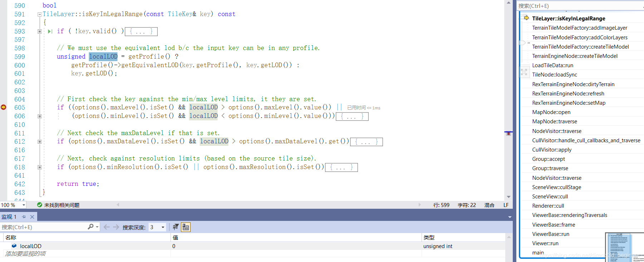This screenshot has height=262, width=644.
Task: Select TileLayer::isKeyInLegalRange stack frame
Action: coord(569,18)
